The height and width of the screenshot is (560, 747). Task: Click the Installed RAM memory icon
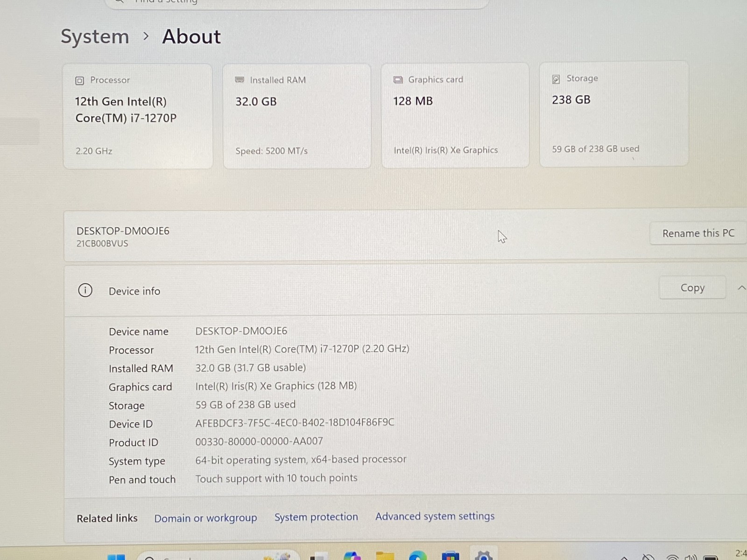click(240, 80)
